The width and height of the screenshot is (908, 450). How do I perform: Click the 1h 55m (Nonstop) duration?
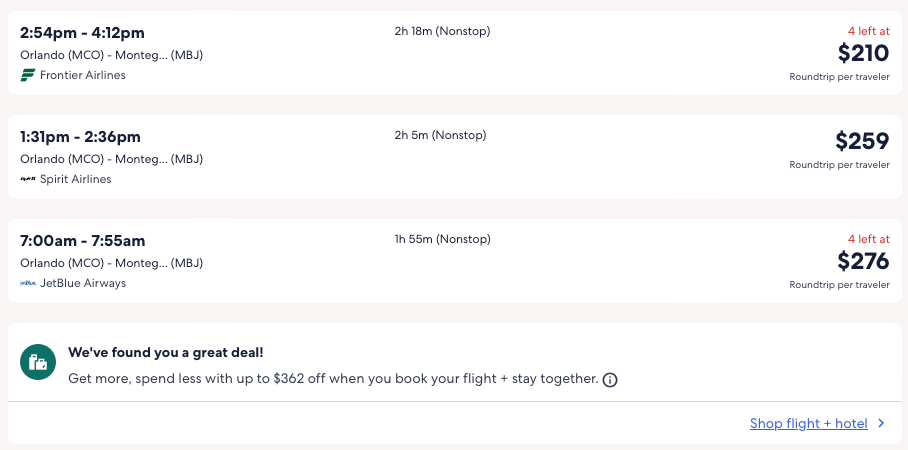(442, 239)
